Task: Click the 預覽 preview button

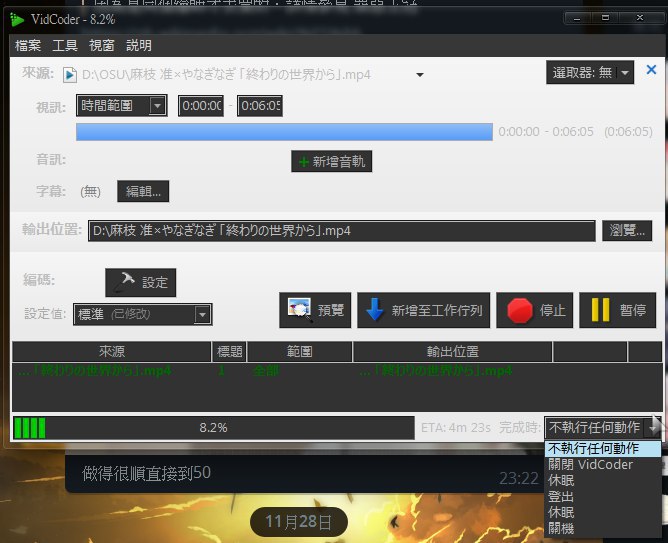Action: [315, 310]
